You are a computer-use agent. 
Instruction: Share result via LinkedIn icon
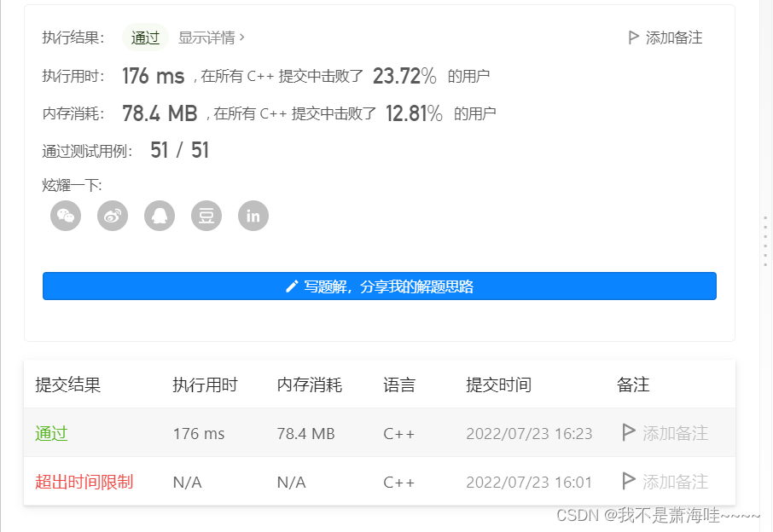pos(253,216)
